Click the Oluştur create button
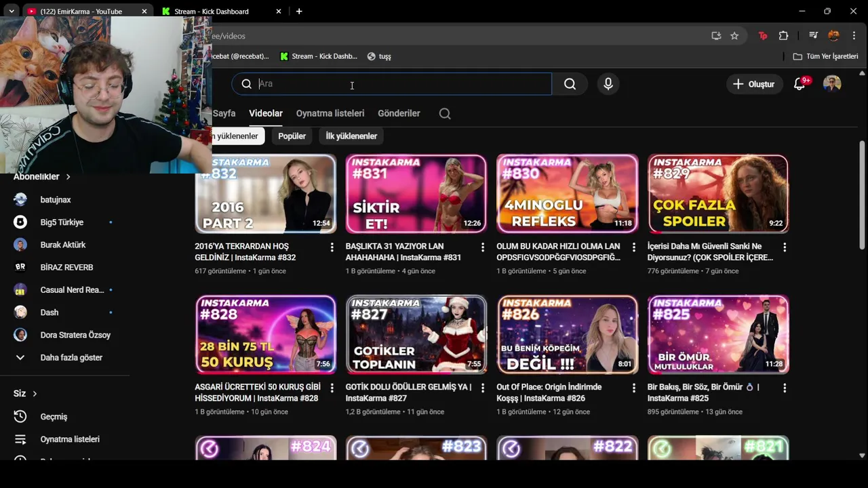Viewport: 868px width, 488px height. pyautogui.click(x=753, y=84)
